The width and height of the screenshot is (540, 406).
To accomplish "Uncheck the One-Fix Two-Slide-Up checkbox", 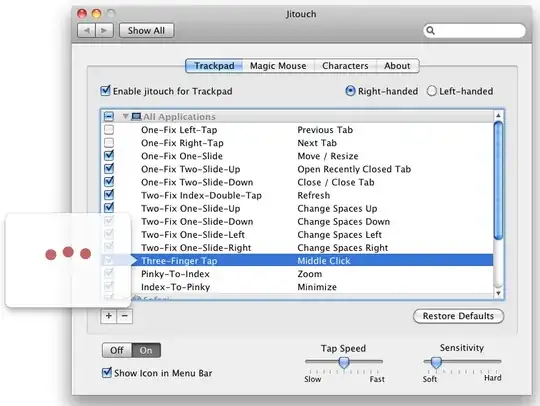I will [109, 169].
